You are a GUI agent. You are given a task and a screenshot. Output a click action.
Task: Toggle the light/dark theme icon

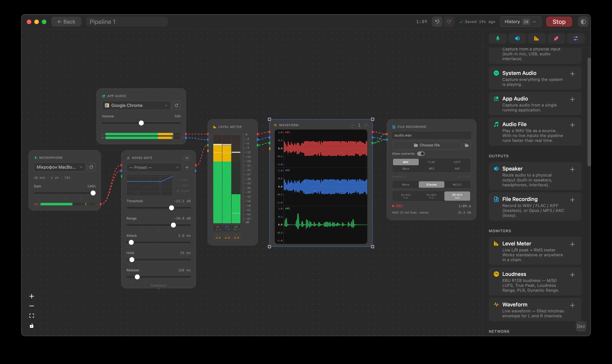pyautogui.click(x=583, y=22)
